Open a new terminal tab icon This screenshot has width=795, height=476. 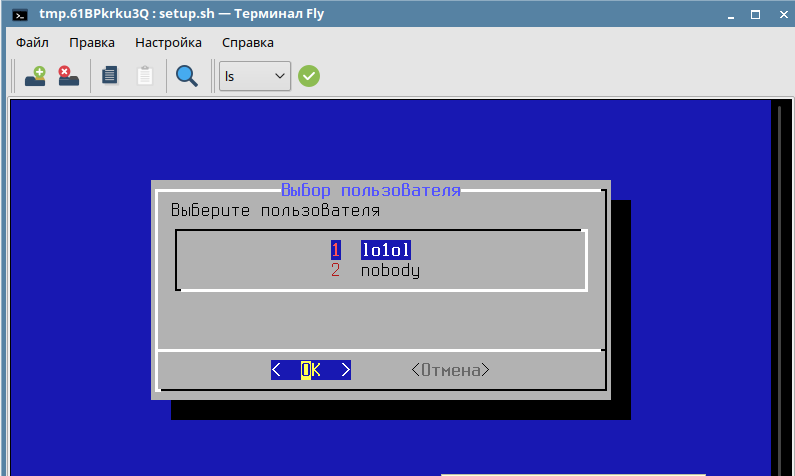tap(35, 76)
